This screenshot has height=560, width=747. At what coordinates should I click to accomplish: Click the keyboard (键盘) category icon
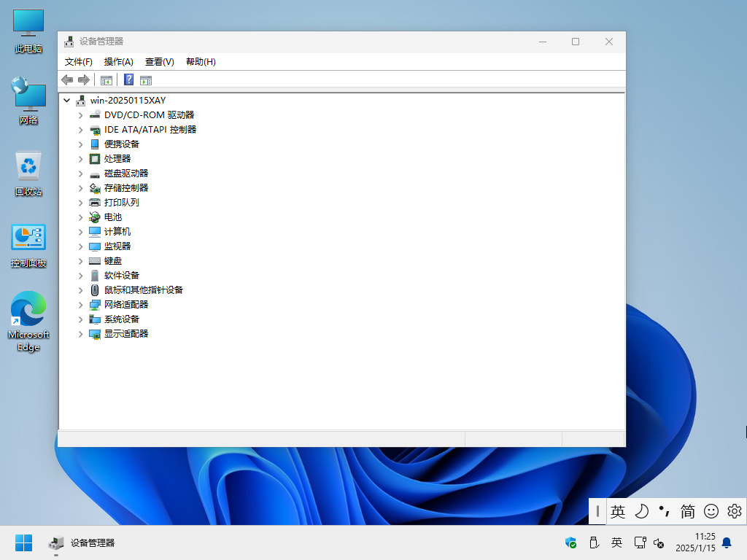click(95, 261)
